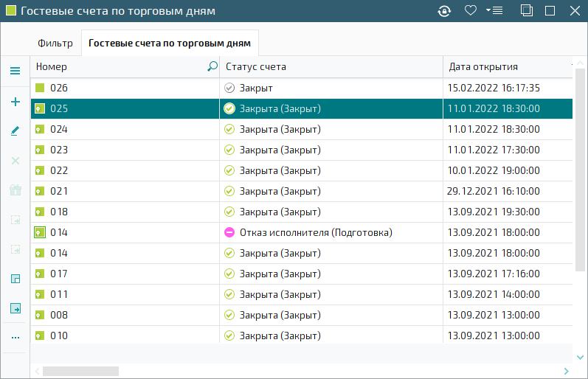Click the horizontal scrollbar thumb
This screenshot has width=588, height=379.
80,371
